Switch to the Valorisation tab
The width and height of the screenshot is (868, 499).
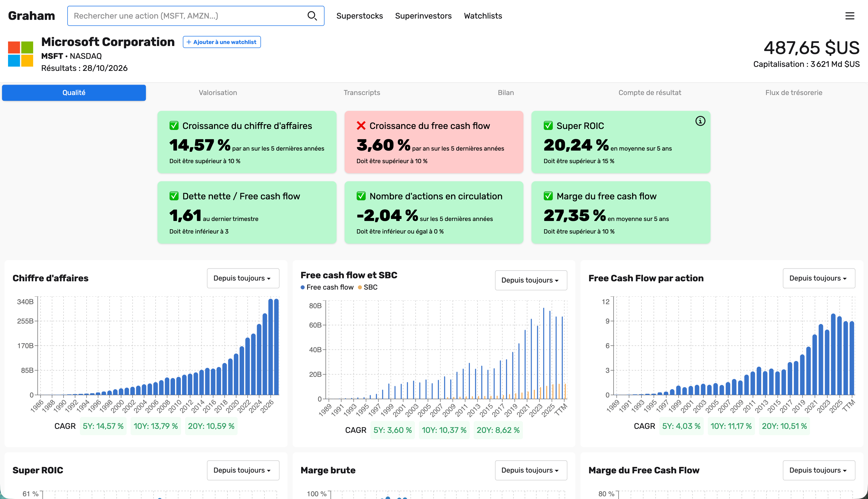pos(218,93)
